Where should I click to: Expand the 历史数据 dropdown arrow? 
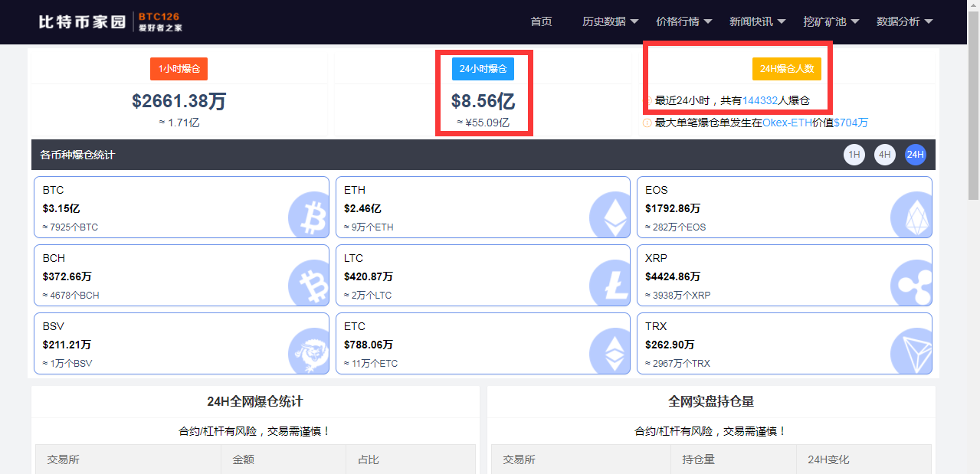(634, 22)
